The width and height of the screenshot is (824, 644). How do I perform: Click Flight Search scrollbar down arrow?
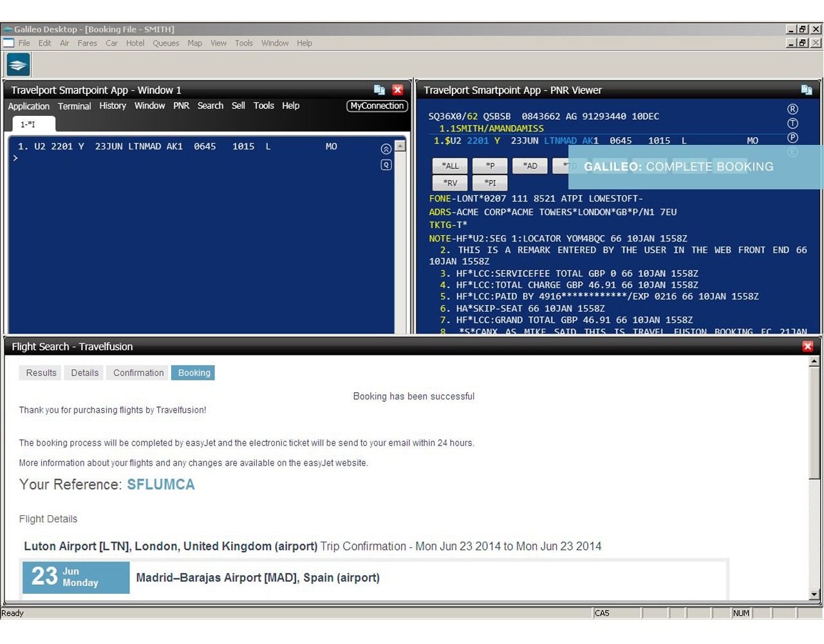coord(814,594)
